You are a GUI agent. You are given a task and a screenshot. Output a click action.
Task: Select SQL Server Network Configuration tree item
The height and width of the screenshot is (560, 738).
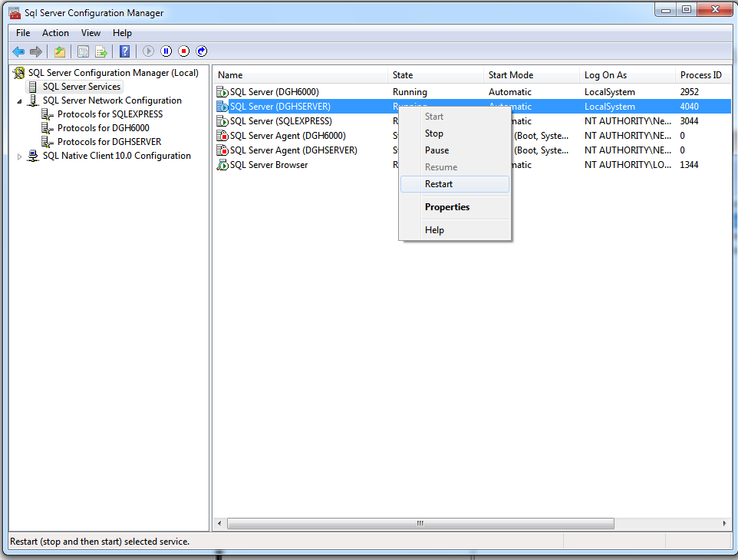(112, 100)
